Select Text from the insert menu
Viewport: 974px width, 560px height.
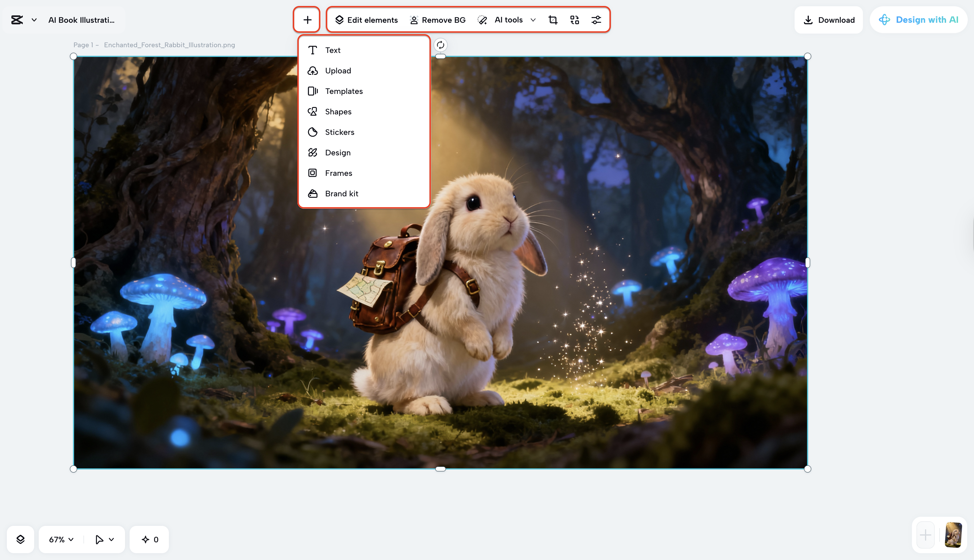coord(332,50)
